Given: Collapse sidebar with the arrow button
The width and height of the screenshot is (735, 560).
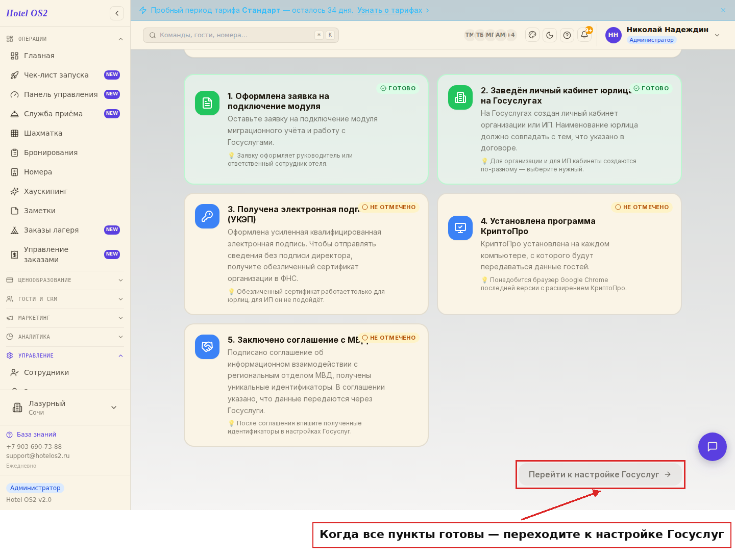Looking at the screenshot, I should pyautogui.click(x=117, y=13).
